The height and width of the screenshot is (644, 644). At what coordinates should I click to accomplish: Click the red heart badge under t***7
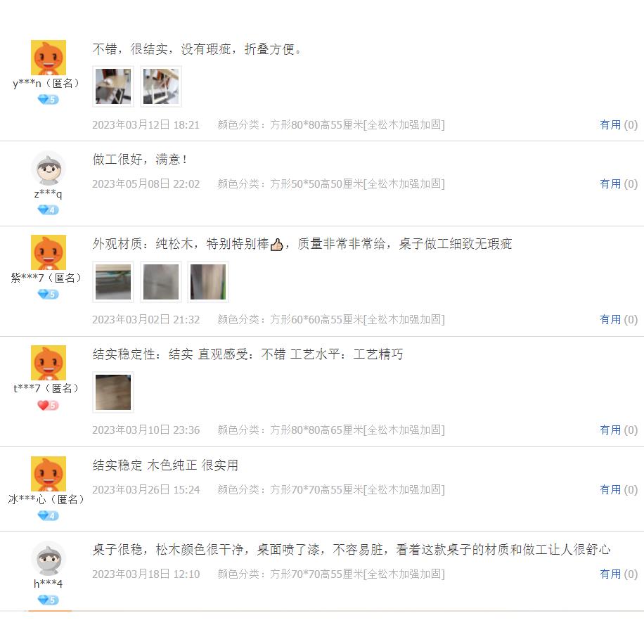(48, 406)
